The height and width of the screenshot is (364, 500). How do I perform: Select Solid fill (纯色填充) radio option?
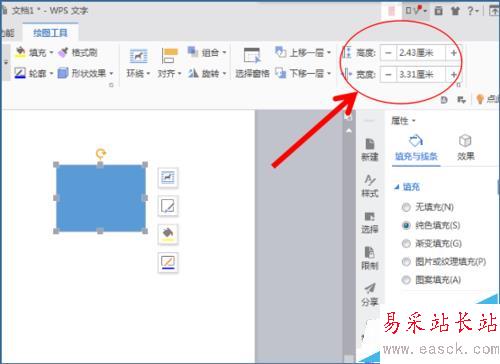(406, 225)
